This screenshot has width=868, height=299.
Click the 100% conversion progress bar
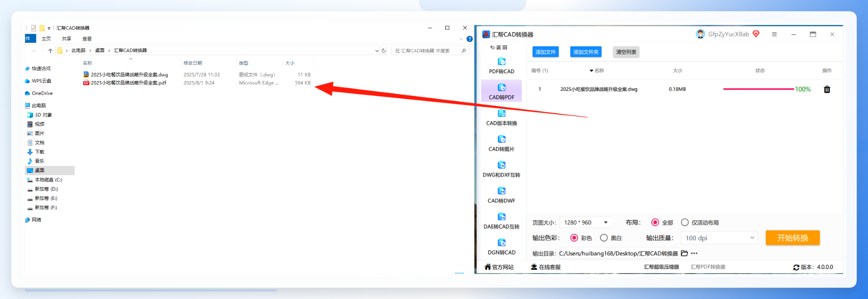pos(758,89)
